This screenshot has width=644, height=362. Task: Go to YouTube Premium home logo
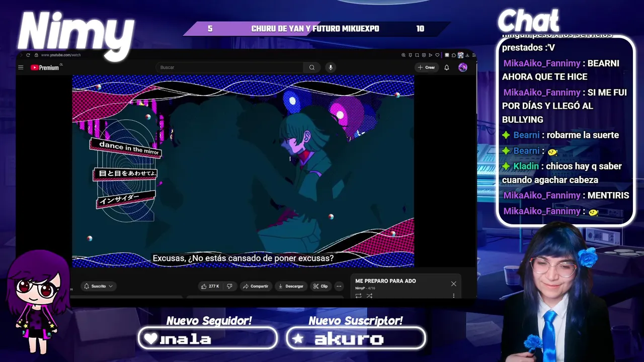(46, 67)
